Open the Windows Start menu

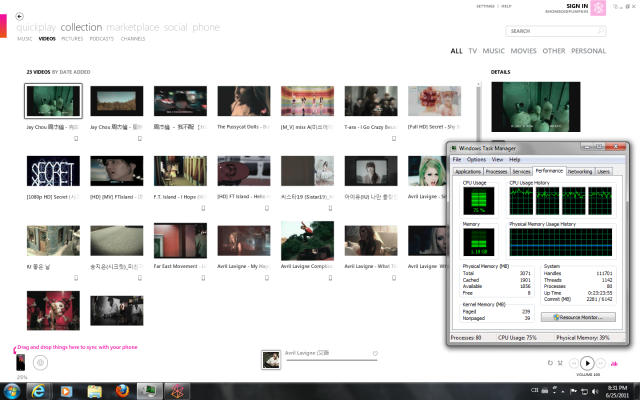11,391
